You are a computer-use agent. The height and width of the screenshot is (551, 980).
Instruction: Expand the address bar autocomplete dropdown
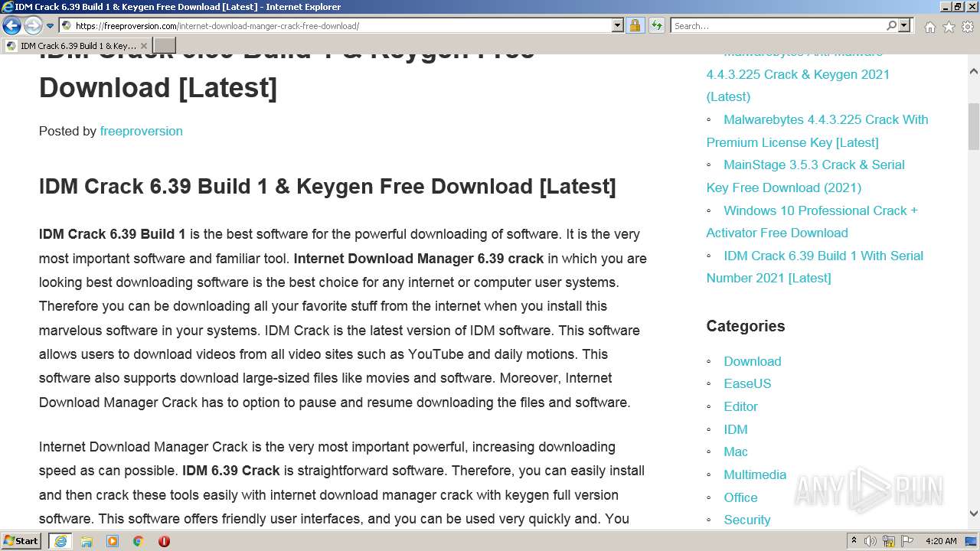click(x=618, y=26)
